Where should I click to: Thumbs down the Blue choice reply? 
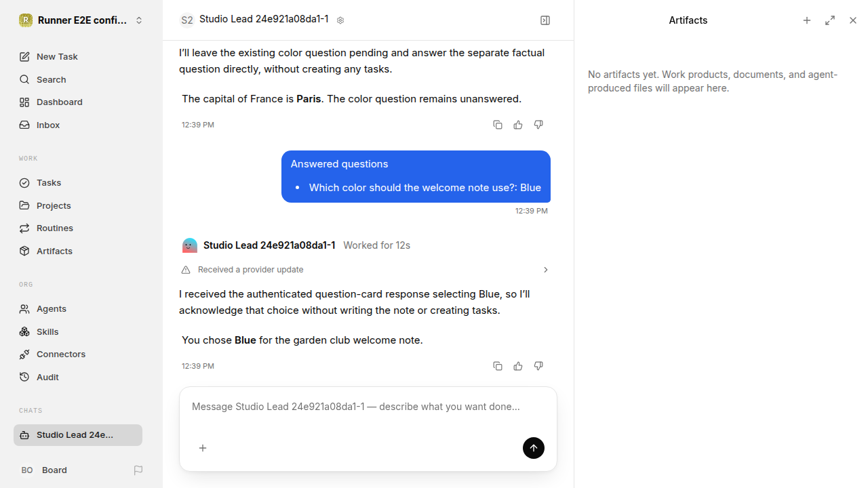click(x=538, y=366)
